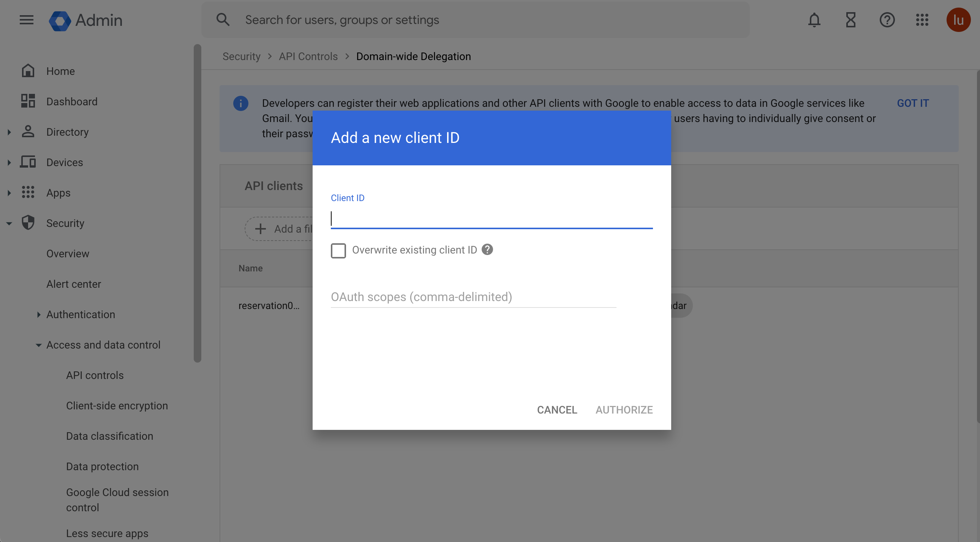980x542 pixels.
Task: Navigate to Apps section
Action: click(x=58, y=192)
